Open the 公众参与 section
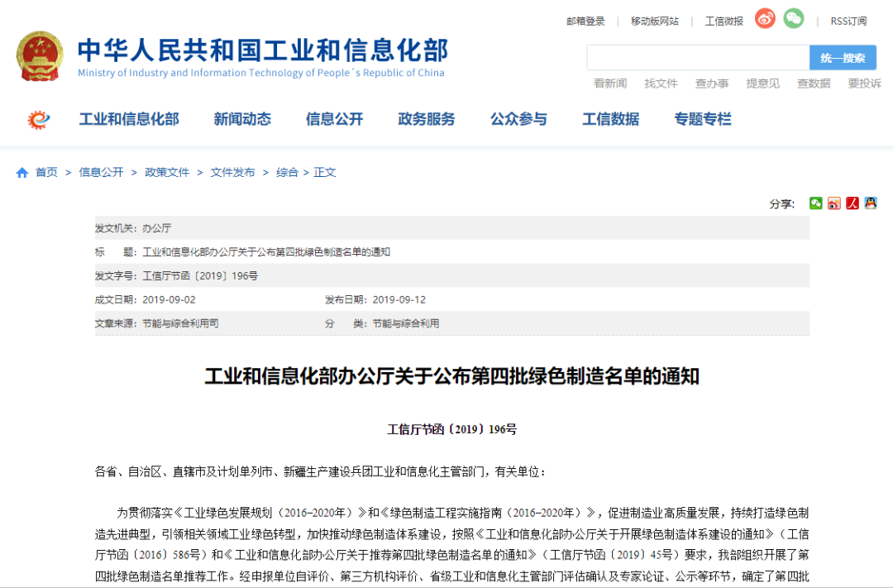The image size is (893, 588). (518, 119)
